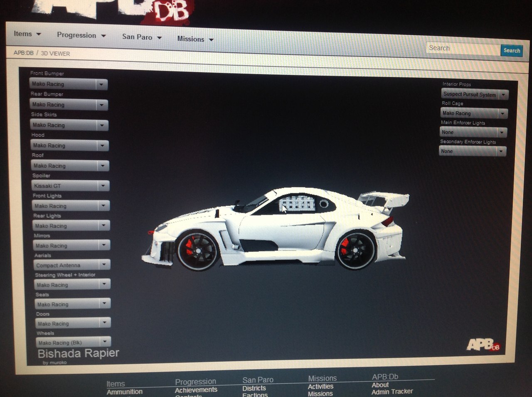Open the Secondary Enforcer Lights dropdown
Screen dimensions: 532x397
pyautogui.click(x=472, y=152)
